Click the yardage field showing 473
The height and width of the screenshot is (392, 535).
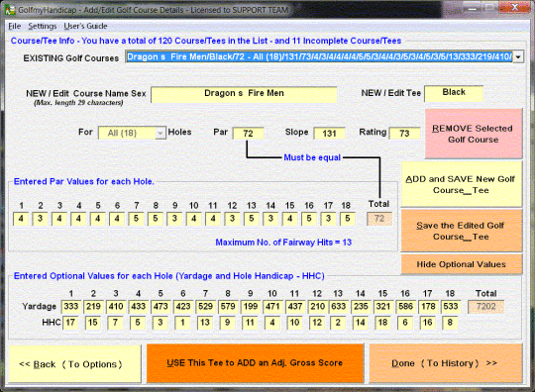(160, 307)
